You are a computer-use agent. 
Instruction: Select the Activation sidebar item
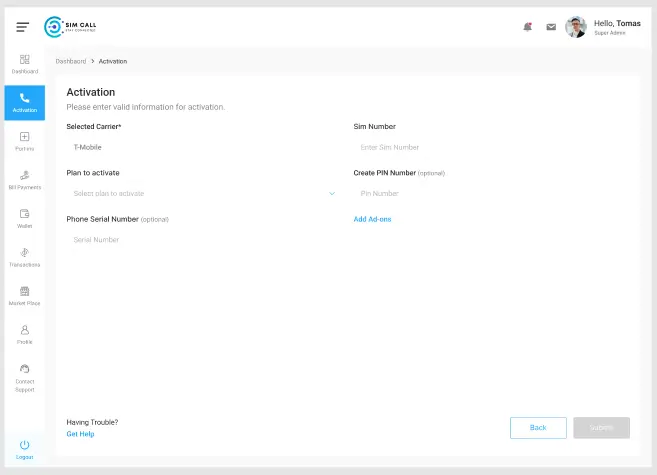(25, 102)
